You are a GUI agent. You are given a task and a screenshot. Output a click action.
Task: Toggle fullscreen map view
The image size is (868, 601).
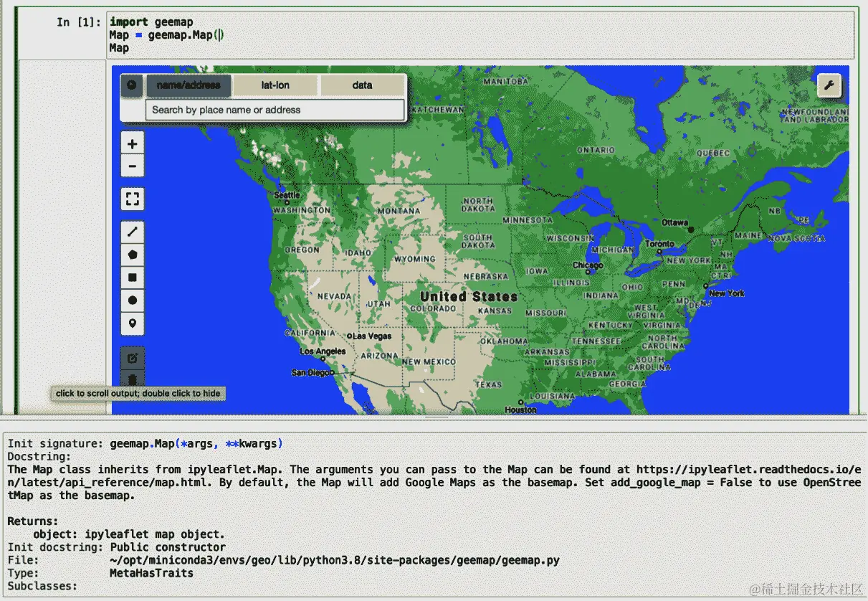132,199
